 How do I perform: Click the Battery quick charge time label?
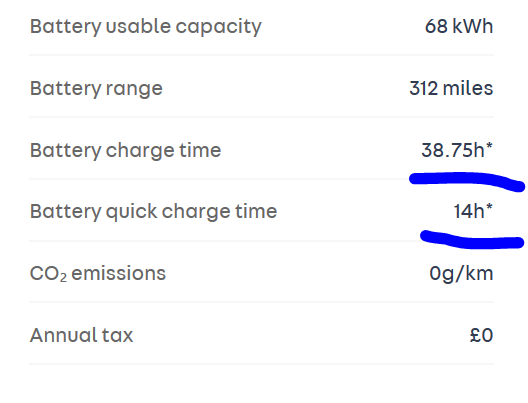pyautogui.click(x=154, y=212)
